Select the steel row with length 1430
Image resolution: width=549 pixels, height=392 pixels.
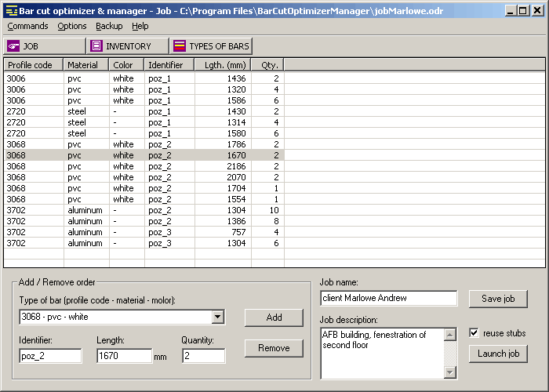click(144, 111)
